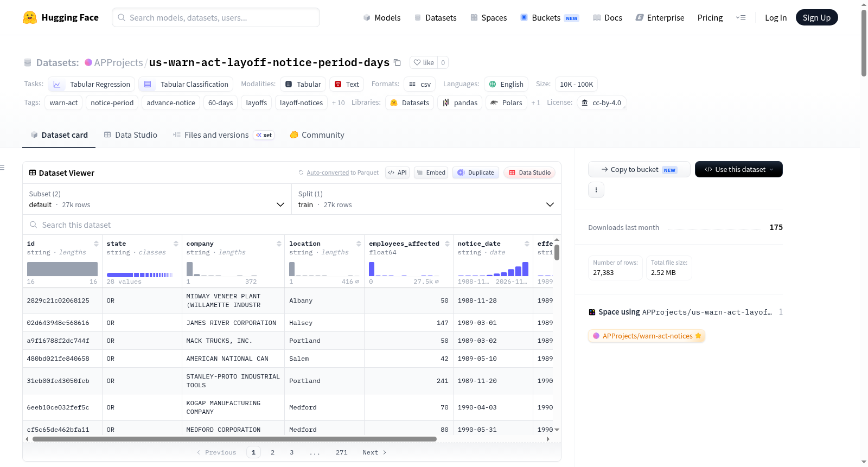Screen dimensions: 868x467
Task: Copy dataset name with the copy icon
Action: tap(397, 62)
